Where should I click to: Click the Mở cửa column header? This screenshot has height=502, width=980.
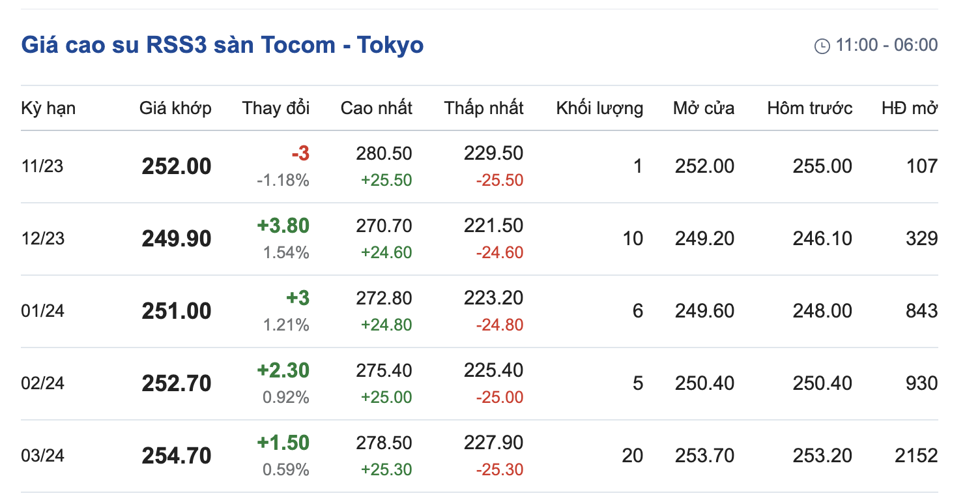point(703,108)
